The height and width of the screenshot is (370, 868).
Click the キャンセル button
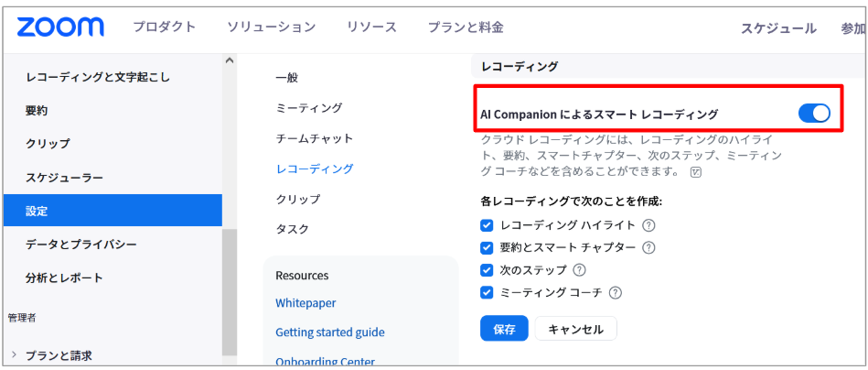pyautogui.click(x=575, y=329)
